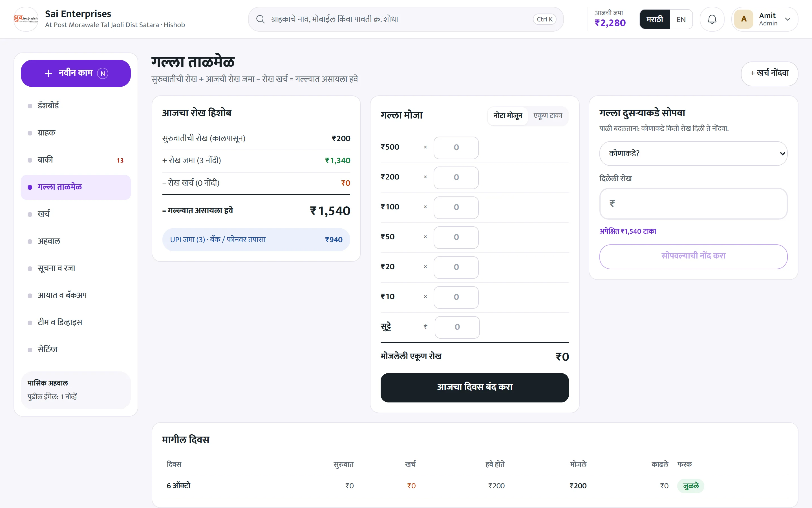Click the 6 ऑक्टो row date

pyautogui.click(x=178, y=486)
